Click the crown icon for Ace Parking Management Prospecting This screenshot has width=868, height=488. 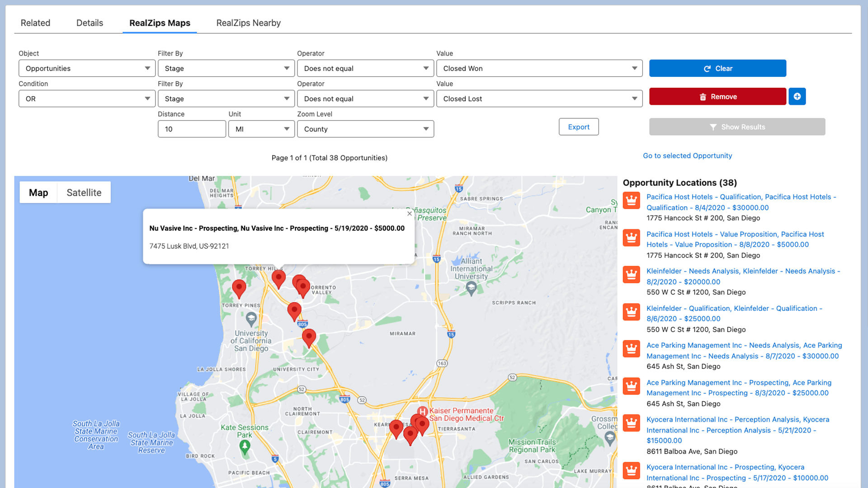tap(631, 386)
